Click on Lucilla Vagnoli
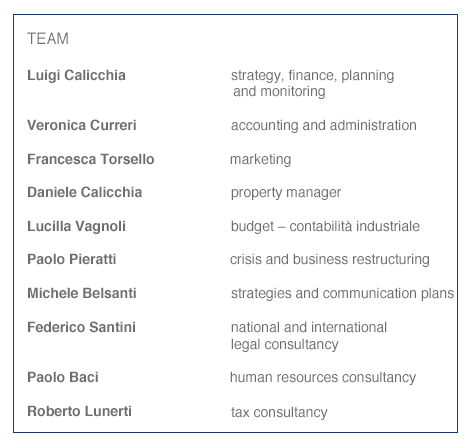 coord(76,227)
